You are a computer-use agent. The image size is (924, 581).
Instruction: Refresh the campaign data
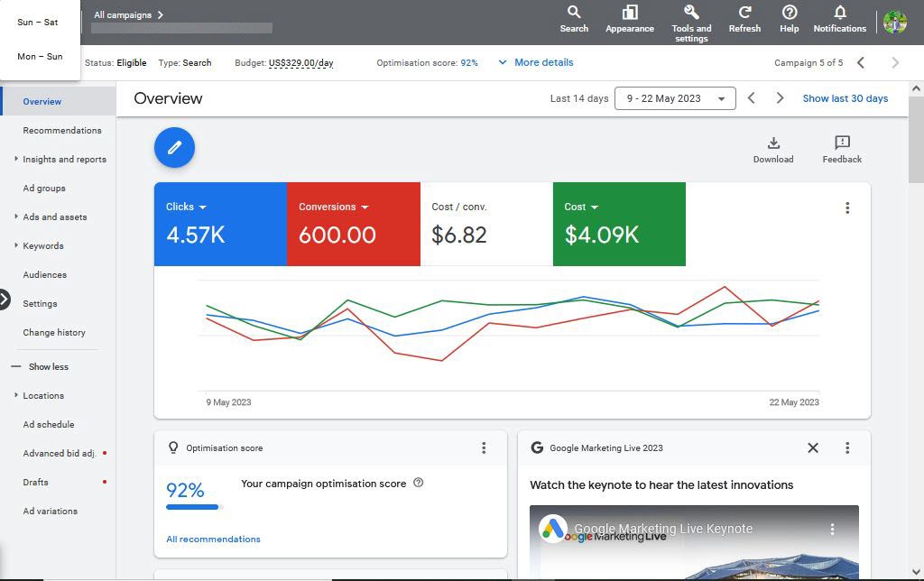click(744, 20)
